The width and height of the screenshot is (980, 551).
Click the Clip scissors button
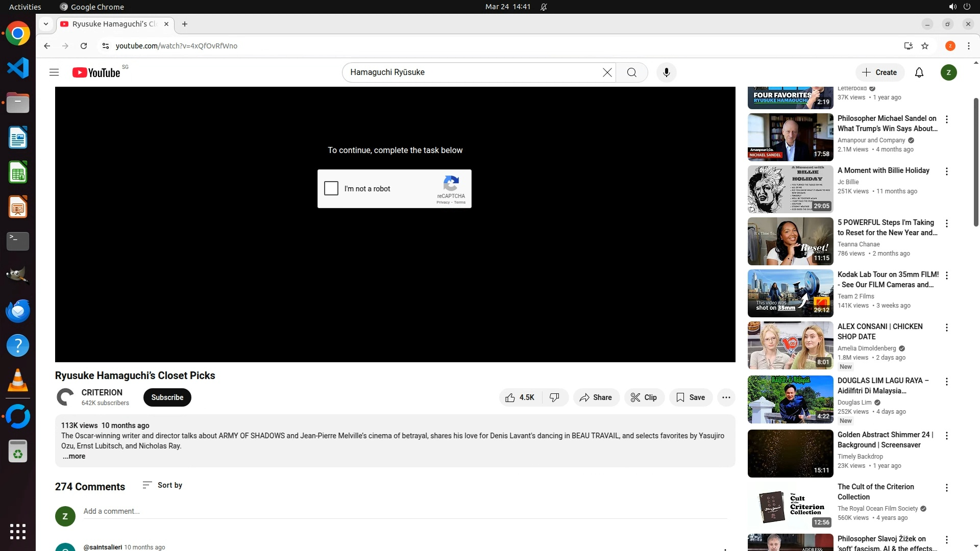click(x=644, y=397)
